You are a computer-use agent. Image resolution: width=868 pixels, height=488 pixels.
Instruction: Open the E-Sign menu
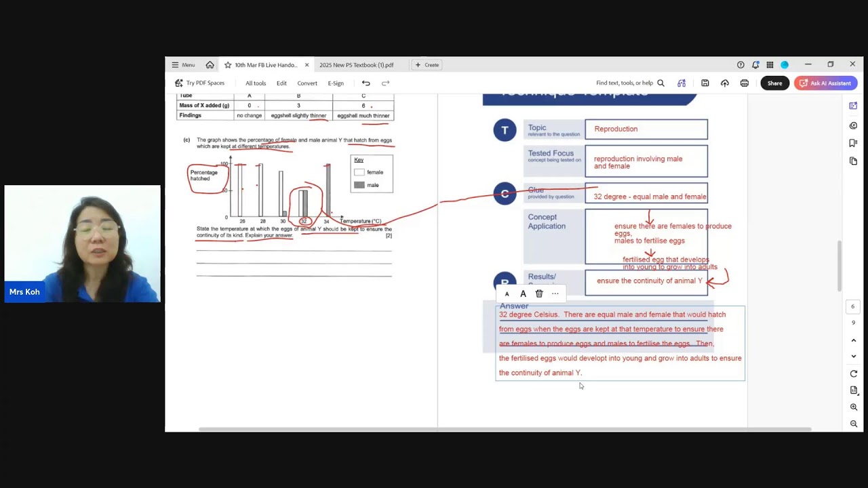point(336,83)
